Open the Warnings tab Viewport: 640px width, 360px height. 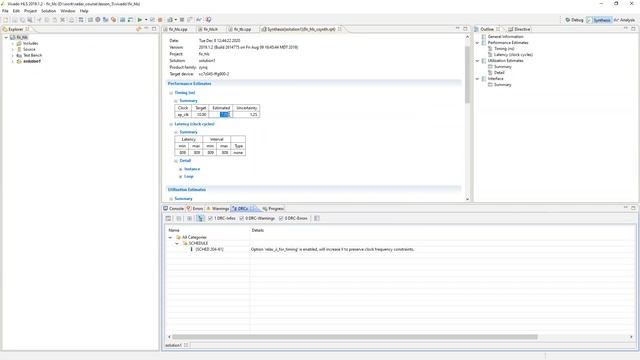point(218,209)
